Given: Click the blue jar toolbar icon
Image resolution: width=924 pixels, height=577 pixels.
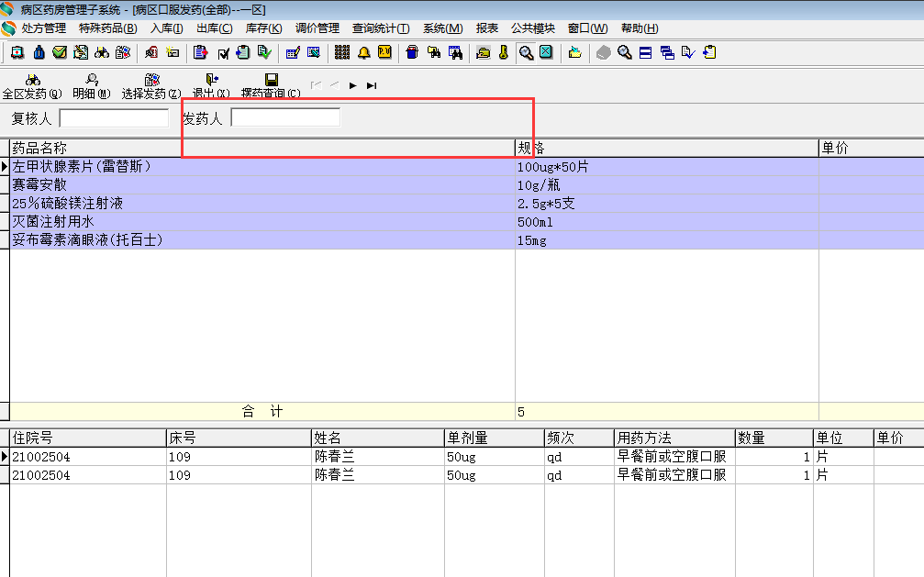Looking at the screenshot, I should (x=413, y=52).
